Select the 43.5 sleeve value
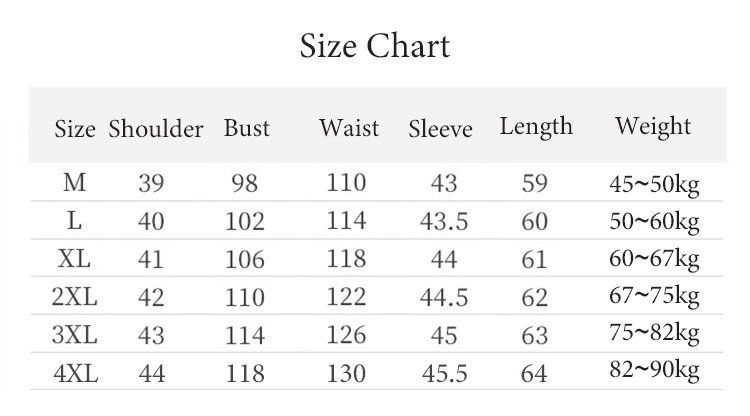Screen dimensions: 750x416 (443, 222)
